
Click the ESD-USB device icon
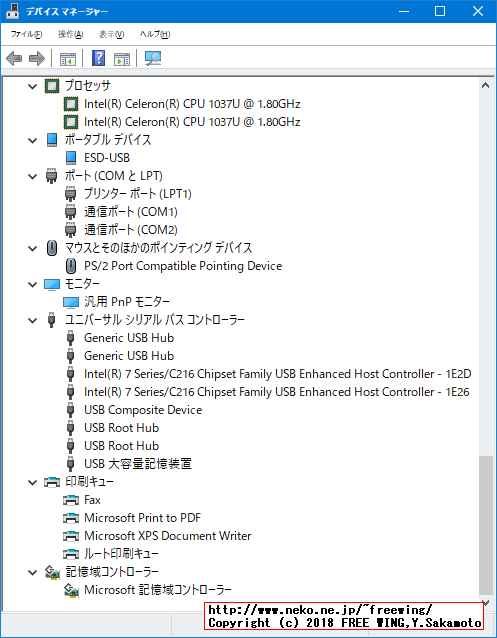[x=71, y=157]
